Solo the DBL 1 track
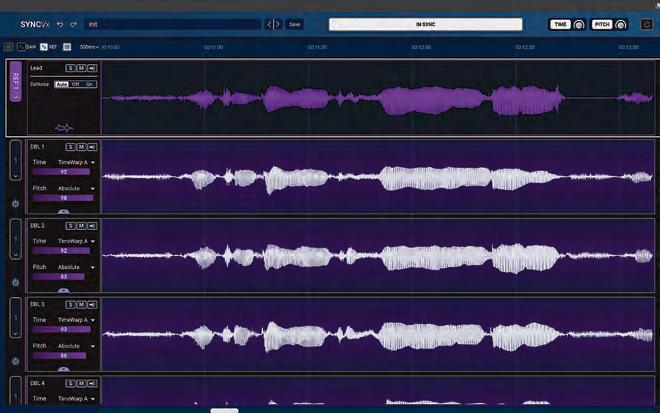Image resolution: width=660 pixels, height=413 pixels. [x=70, y=147]
